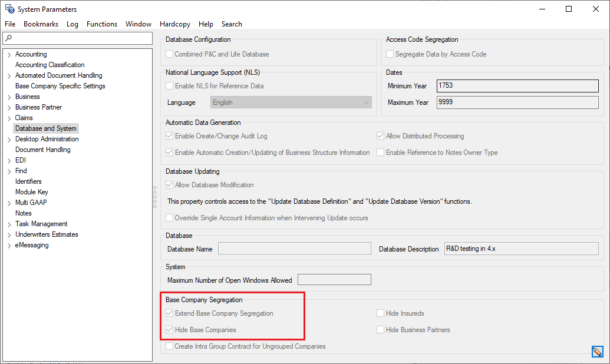The width and height of the screenshot is (610, 364).
Task: Open the Language dropdown
Action: tap(291, 102)
